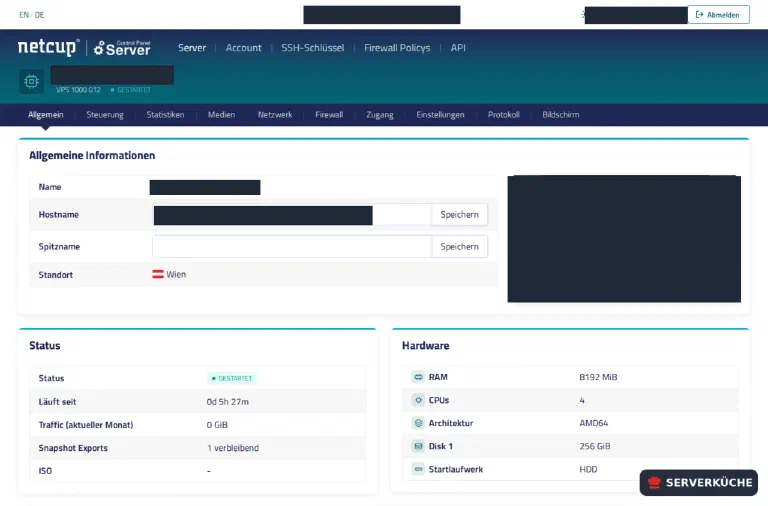Click the CPUs value '4'
The image size is (768, 506).
point(582,400)
